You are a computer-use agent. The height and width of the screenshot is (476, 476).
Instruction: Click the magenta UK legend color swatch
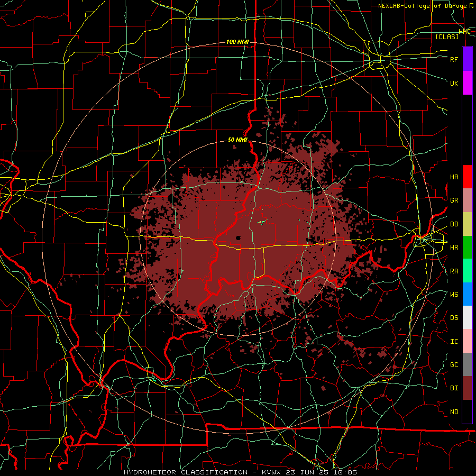tap(467, 83)
